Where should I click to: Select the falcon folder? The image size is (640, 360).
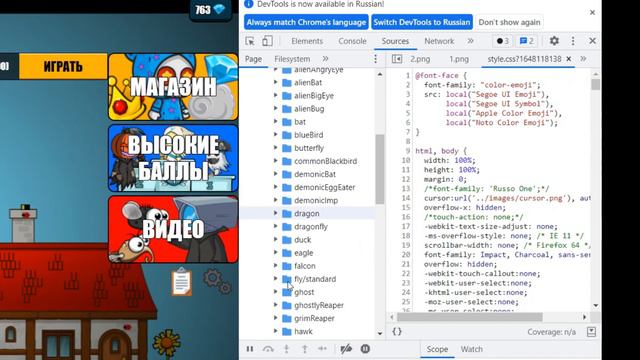(304, 266)
